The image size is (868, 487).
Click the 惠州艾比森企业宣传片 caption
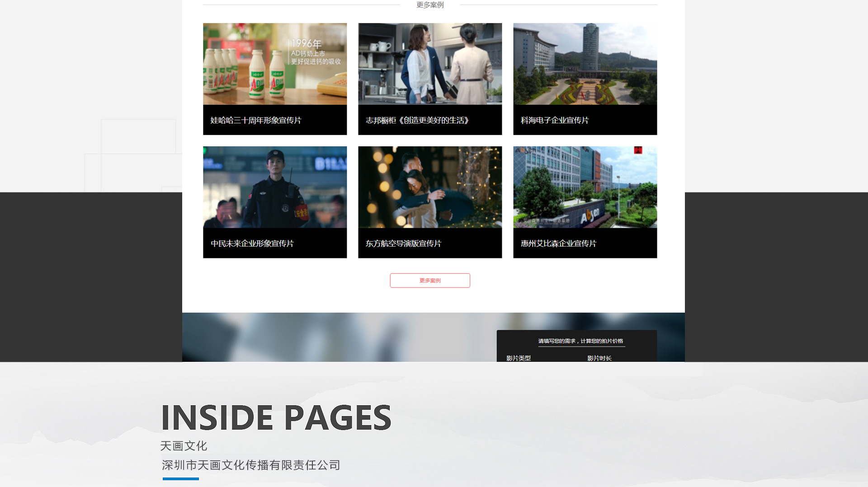click(558, 243)
